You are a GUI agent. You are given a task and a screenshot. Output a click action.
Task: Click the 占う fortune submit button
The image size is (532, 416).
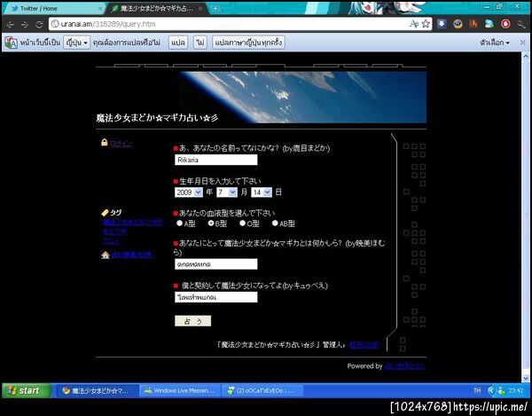(192, 321)
